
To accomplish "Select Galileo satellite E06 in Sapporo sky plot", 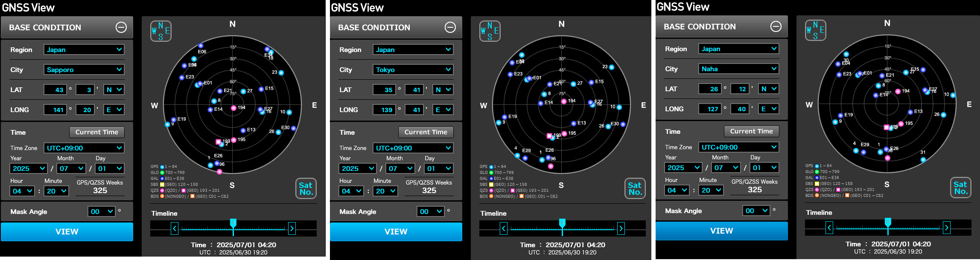I will 201,46.
